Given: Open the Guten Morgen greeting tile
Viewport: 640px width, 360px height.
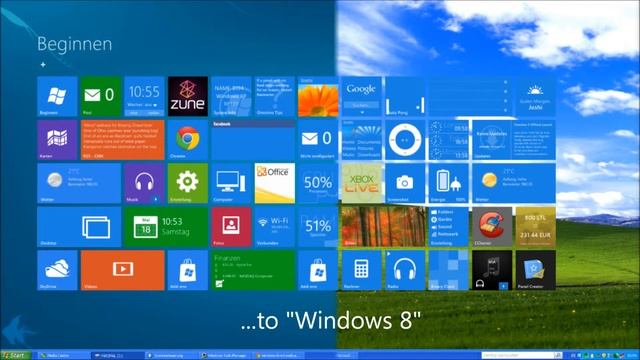Looking at the screenshot, I should click(x=536, y=96).
